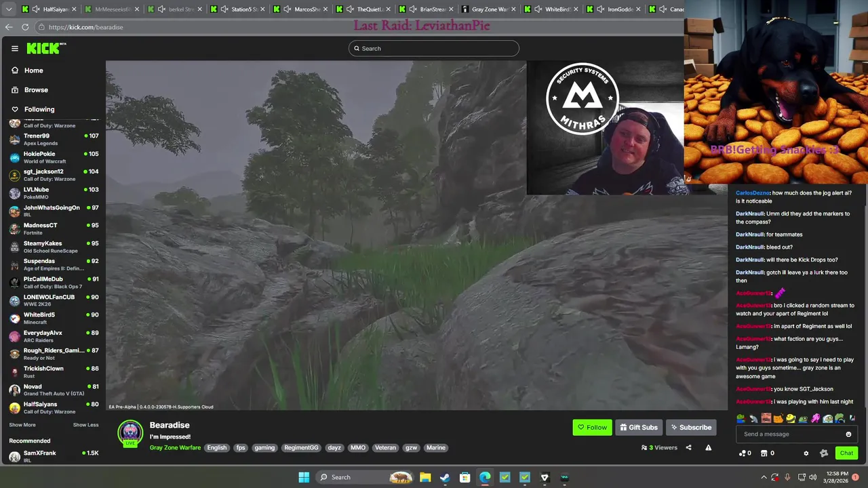The width and height of the screenshot is (868, 488).
Task: Reload the page with the refresh icon
Action: tap(25, 27)
